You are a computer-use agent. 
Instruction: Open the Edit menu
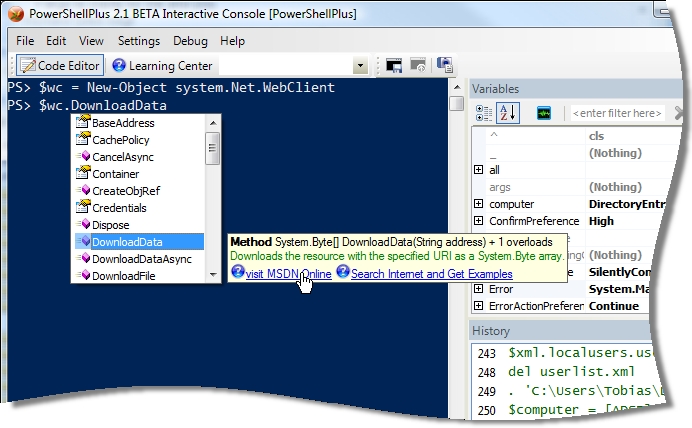tap(56, 41)
